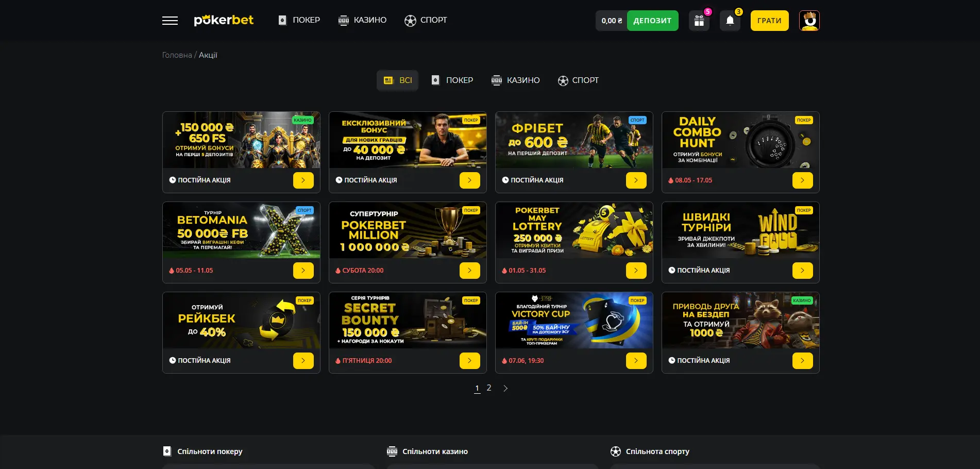Open the Швидкі турніри banner

click(x=740, y=230)
